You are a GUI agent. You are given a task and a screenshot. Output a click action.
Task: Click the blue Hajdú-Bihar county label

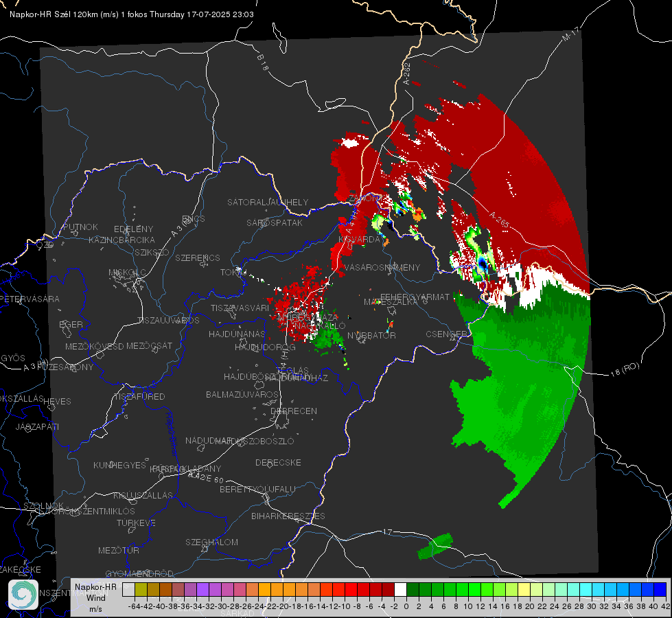(x=172, y=433)
